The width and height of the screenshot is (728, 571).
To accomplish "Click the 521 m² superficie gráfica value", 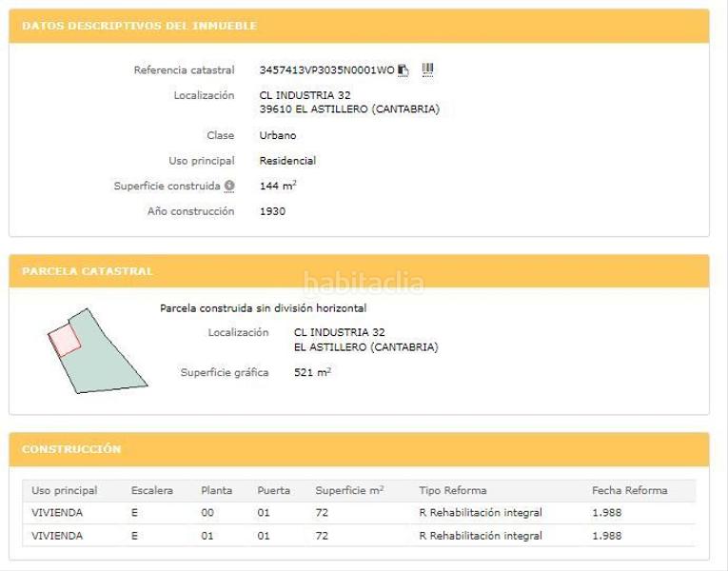I will tap(312, 373).
